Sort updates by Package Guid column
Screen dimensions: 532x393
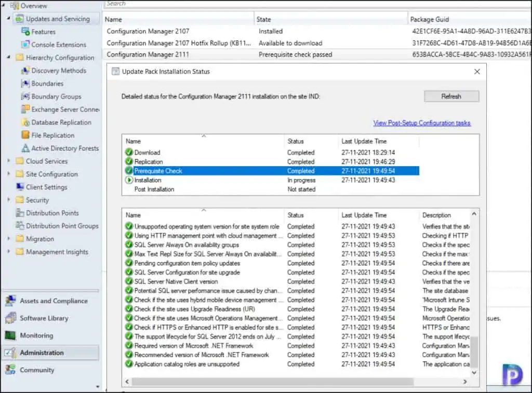[x=470, y=19]
